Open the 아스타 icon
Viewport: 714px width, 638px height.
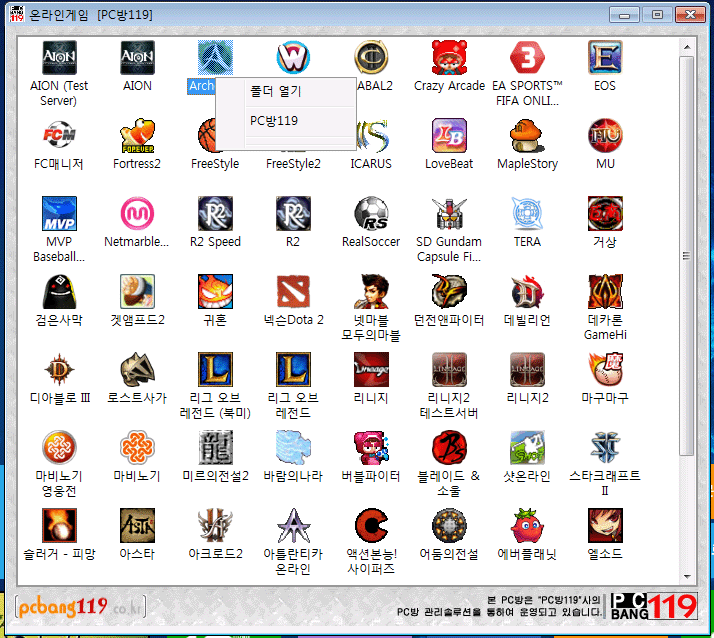click(137, 526)
